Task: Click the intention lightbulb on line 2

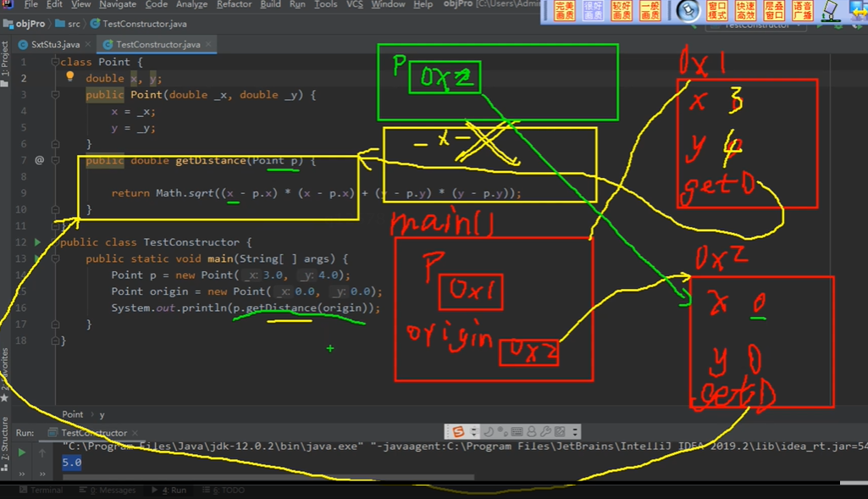Action: (x=69, y=76)
